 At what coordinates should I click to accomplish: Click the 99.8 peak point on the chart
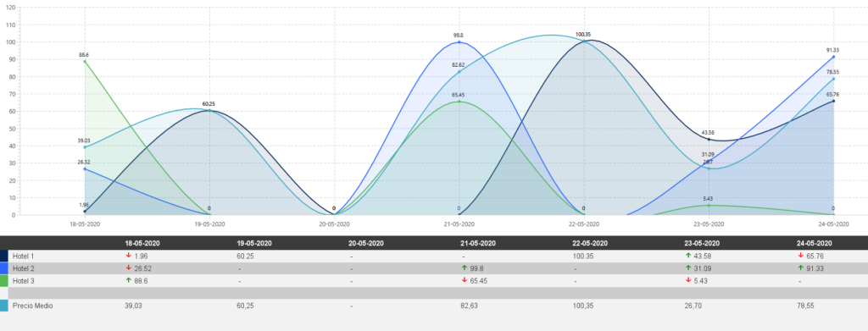pos(459,42)
